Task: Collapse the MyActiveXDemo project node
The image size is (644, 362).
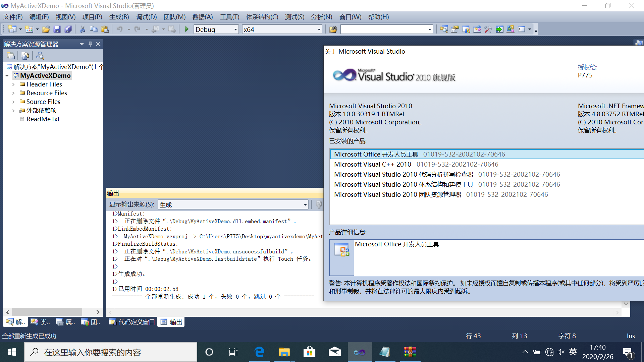Action: coord(7,76)
